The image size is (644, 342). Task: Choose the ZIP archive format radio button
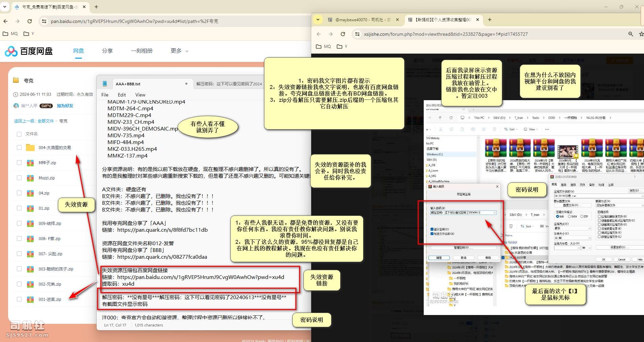582,217
